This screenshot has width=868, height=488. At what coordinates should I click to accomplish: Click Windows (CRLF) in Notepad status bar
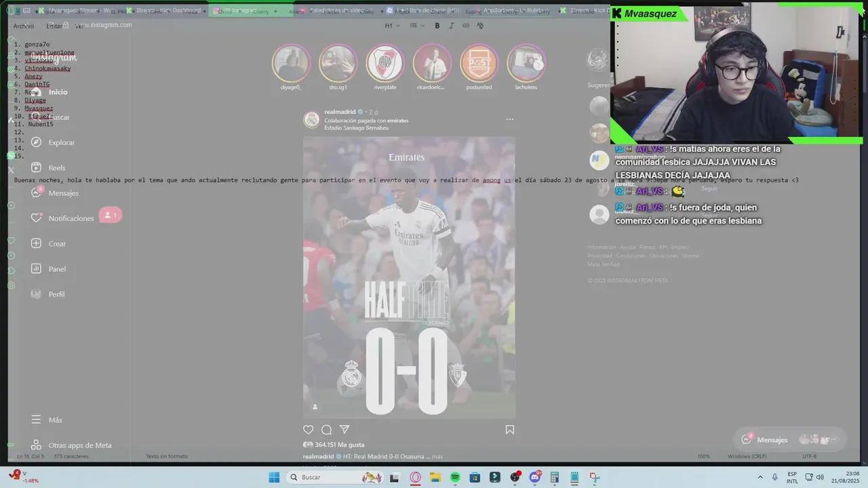(747, 457)
